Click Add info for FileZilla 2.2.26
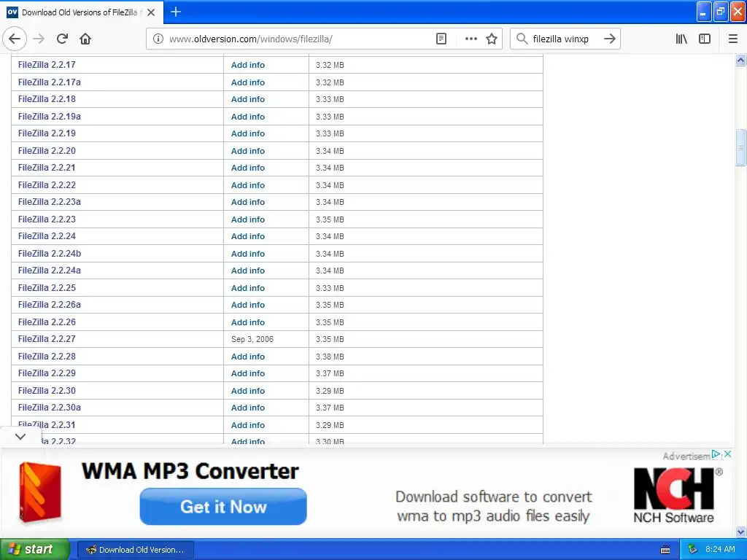Screen dimensions: 747x560 [x=248, y=322]
